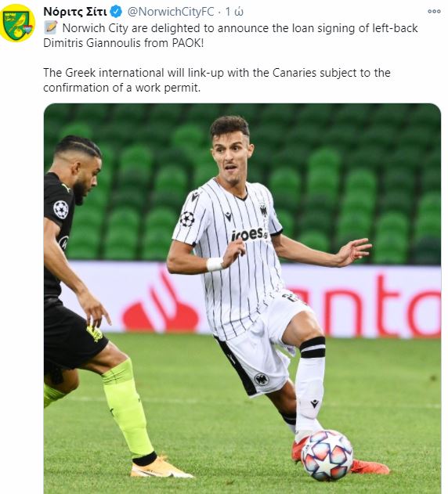Click the sponsor lettering on the white jersey
The width and height of the screenshot is (448, 494).
click(250, 234)
